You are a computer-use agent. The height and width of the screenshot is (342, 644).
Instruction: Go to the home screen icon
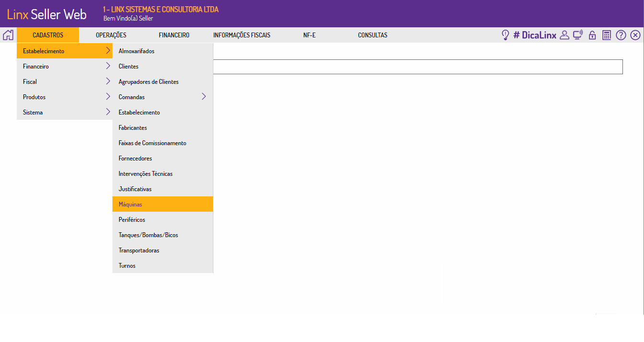(x=8, y=35)
